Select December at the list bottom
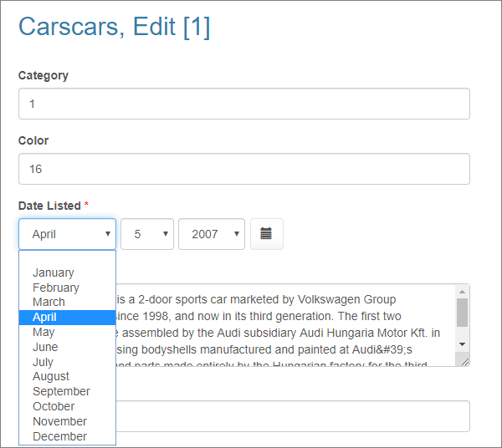 point(67,436)
